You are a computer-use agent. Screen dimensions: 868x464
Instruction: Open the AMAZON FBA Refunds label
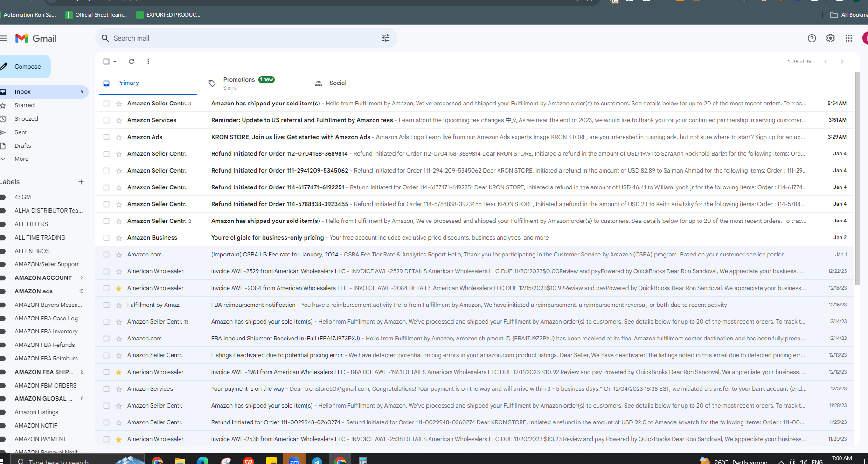click(45, 345)
